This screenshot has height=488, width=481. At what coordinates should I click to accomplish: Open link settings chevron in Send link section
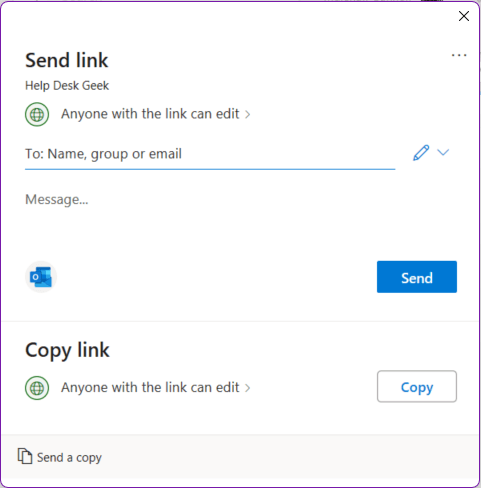tap(248, 115)
